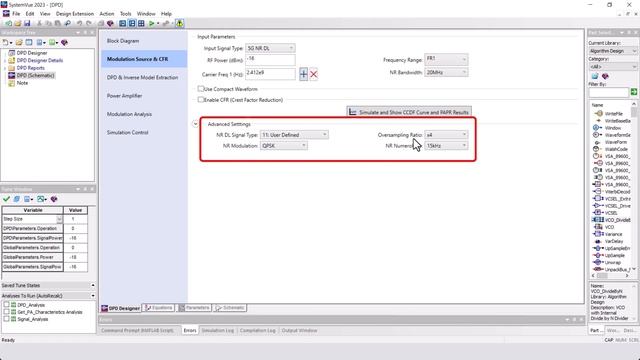Check the Get_PA_Characteristics Analysis checkbox

(6, 312)
